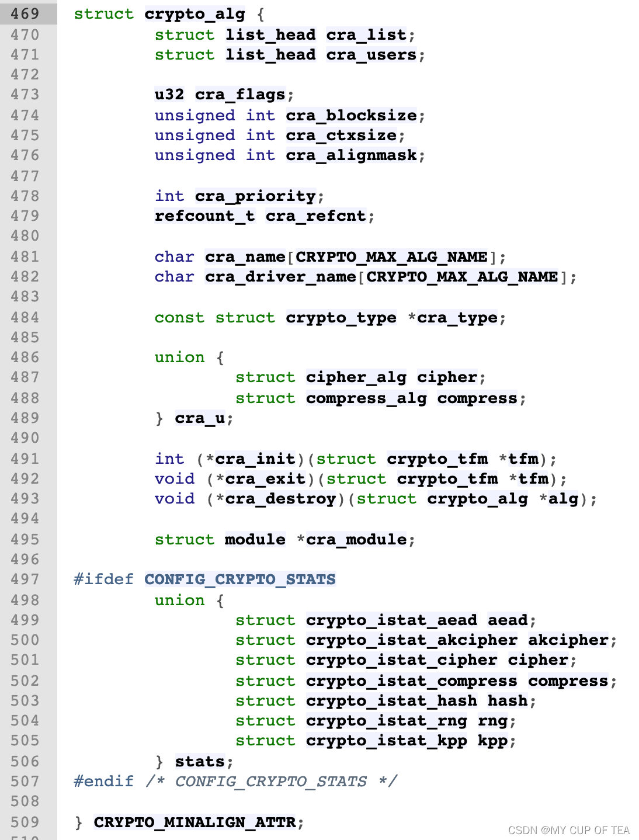The image size is (639, 840).
Task: Click the compress member on line 488
Action: point(478,398)
